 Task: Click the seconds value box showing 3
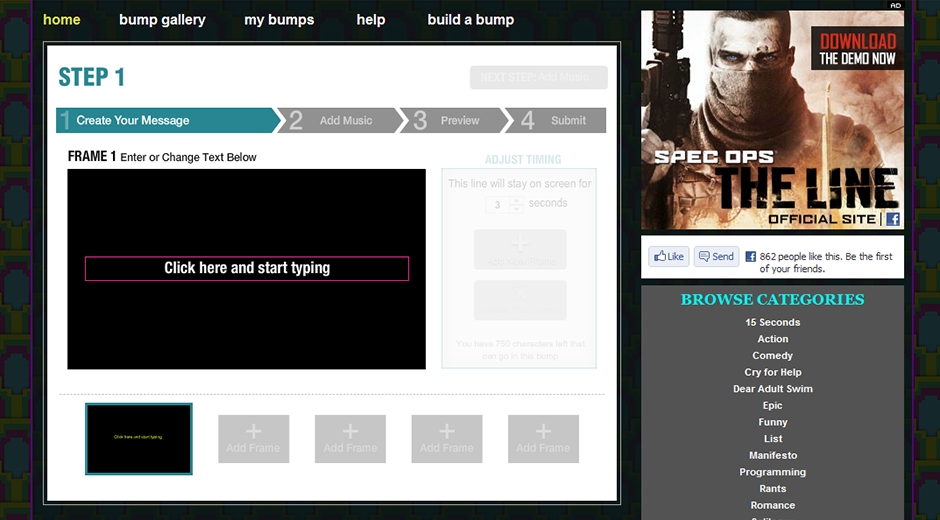(498, 205)
